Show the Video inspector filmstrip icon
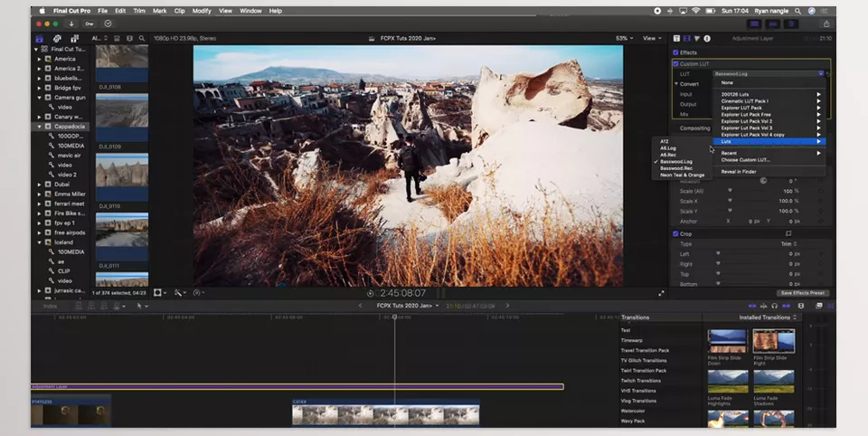The image size is (868, 436). [x=686, y=38]
